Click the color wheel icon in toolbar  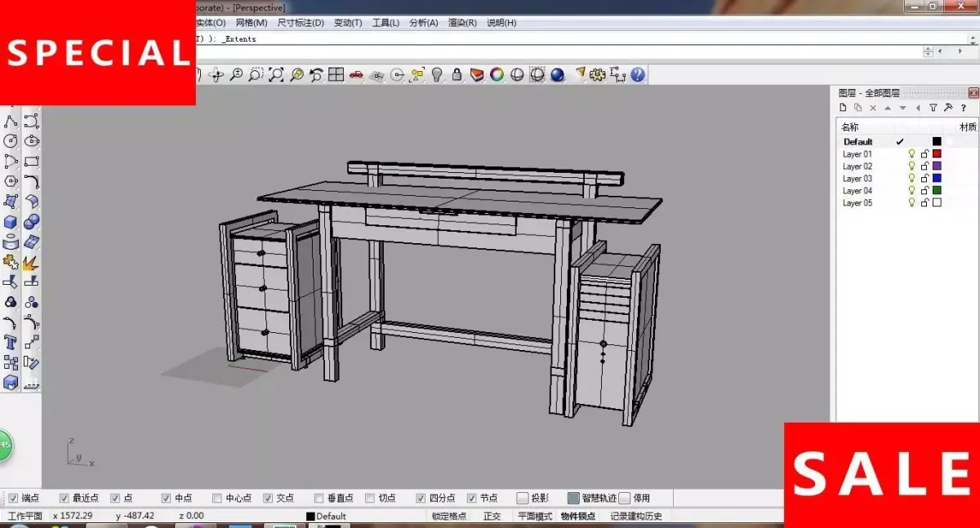click(497, 74)
